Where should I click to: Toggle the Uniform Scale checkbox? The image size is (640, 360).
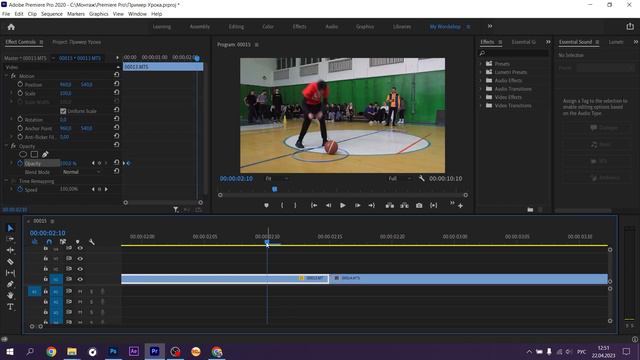pyautogui.click(x=63, y=111)
